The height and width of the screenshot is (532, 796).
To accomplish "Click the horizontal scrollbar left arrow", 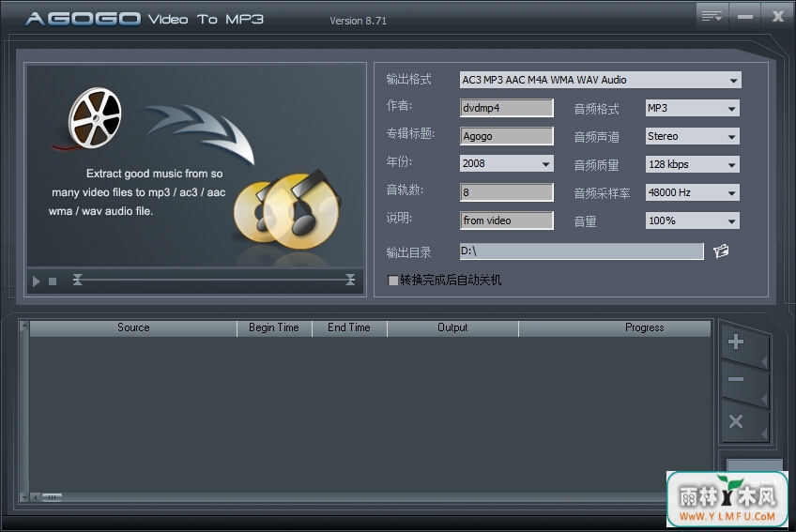I will (35, 497).
